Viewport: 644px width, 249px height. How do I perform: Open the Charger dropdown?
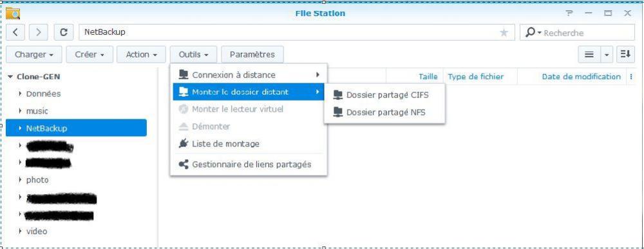(34, 54)
